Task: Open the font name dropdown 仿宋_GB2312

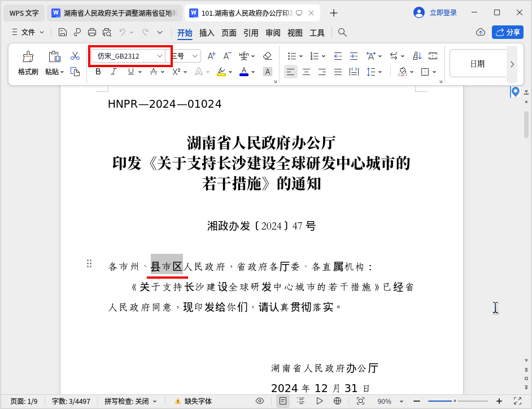Action: [159, 56]
